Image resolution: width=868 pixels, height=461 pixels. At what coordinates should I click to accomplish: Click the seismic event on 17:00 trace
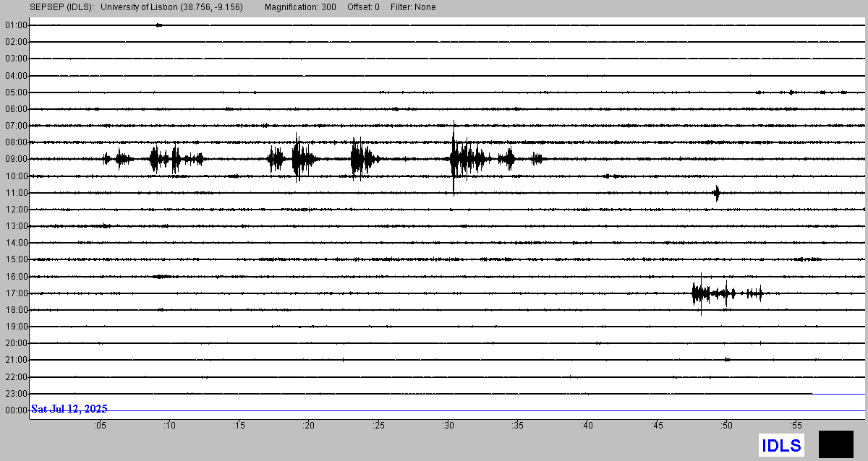coord(726,293)
